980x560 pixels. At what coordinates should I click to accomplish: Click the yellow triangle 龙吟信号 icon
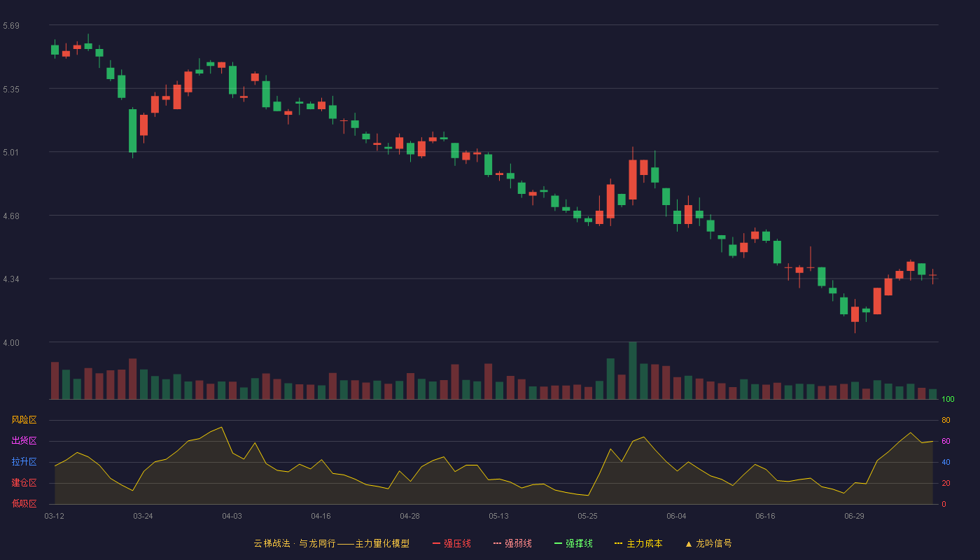click(688, 543)
